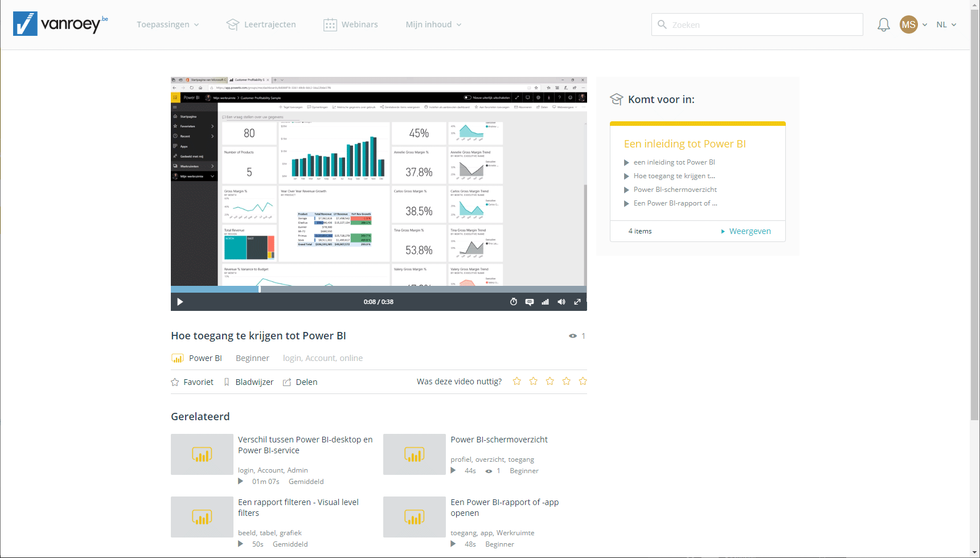The width and height of the screenshot is (980, 558).
Task: Click the play icon beside 50s
Action: (x=240, y=544)
